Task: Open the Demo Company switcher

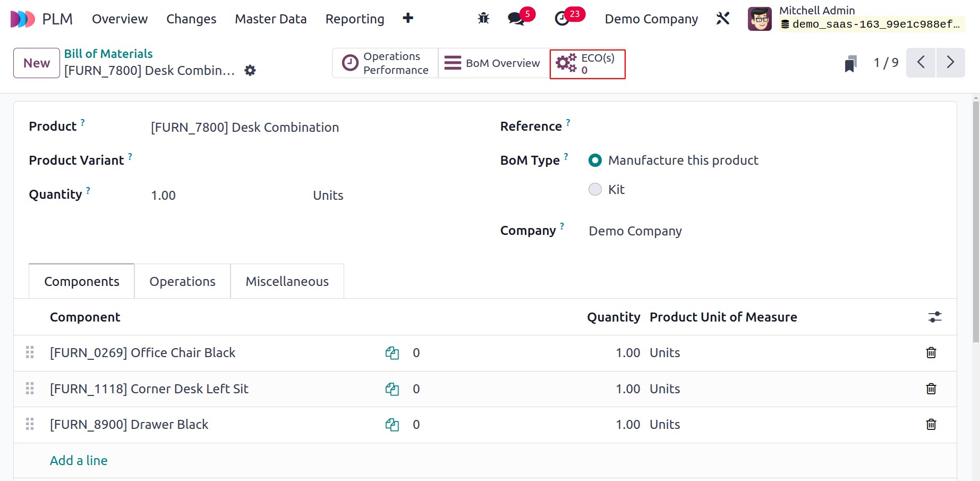Action: (x=651, y=19)
